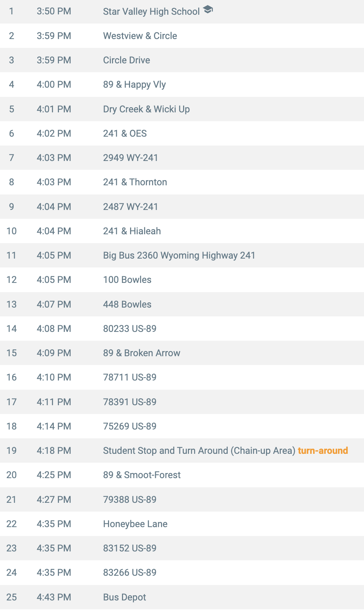Open Big Bus 2360 Wyoming Highway 241

coord(179,255)
